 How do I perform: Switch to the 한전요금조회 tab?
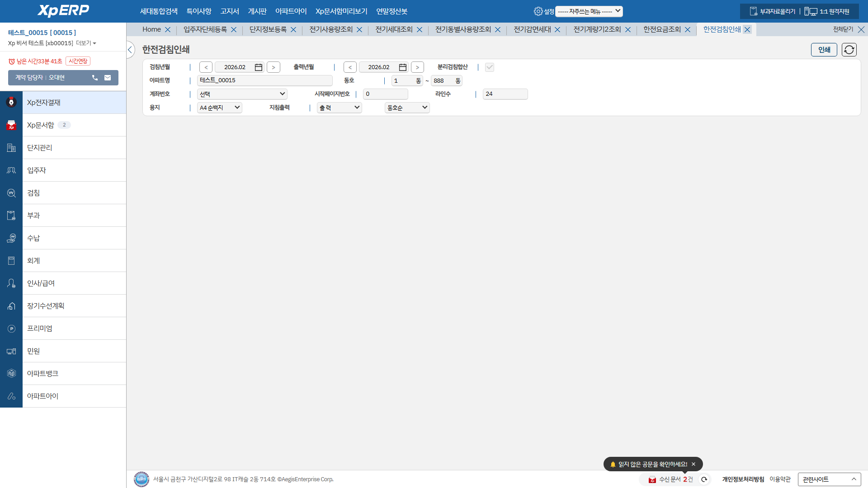(x=662, y=29)
